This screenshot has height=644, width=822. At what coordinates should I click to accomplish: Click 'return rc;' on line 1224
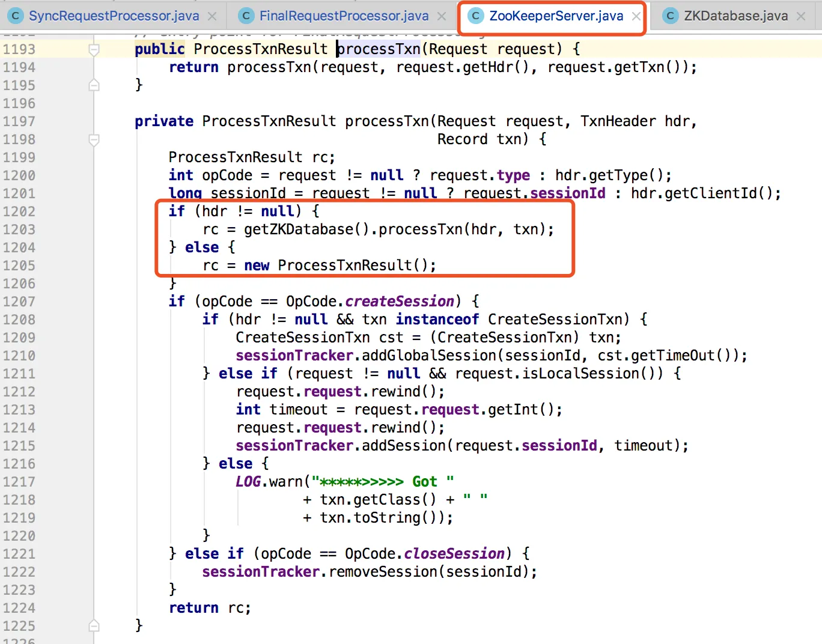point(210,608)
